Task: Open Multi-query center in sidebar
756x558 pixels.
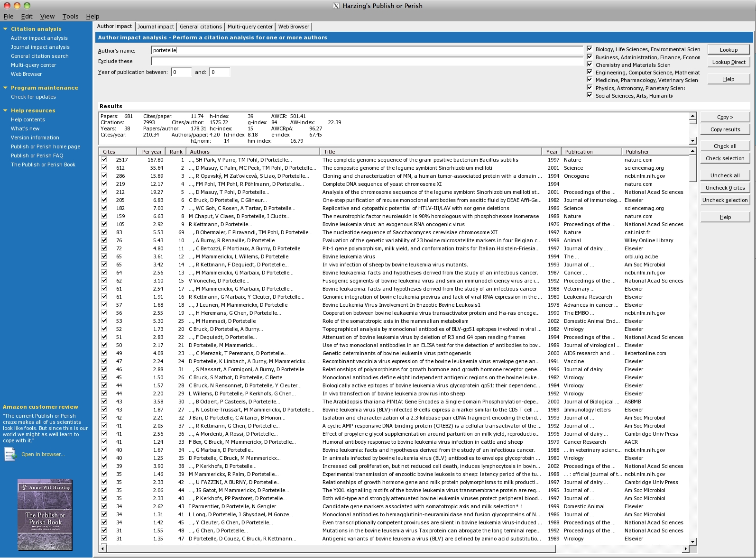Action: click(34, 65)
